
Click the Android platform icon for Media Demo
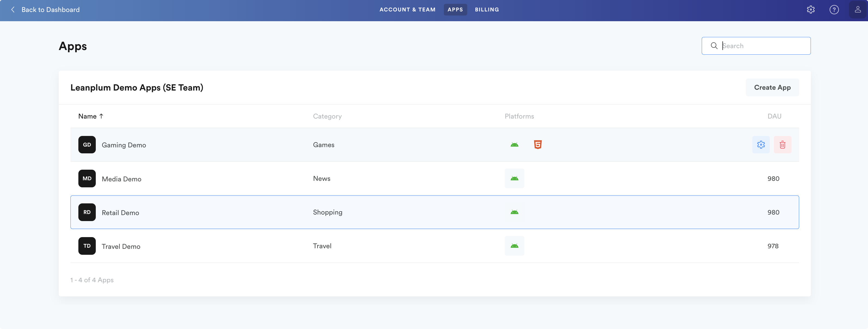[x=514, y=178]
